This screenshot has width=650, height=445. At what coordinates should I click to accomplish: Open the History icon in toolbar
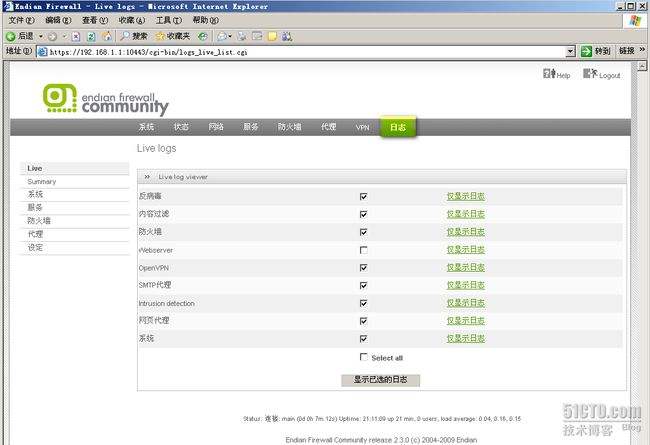point(202,36)
